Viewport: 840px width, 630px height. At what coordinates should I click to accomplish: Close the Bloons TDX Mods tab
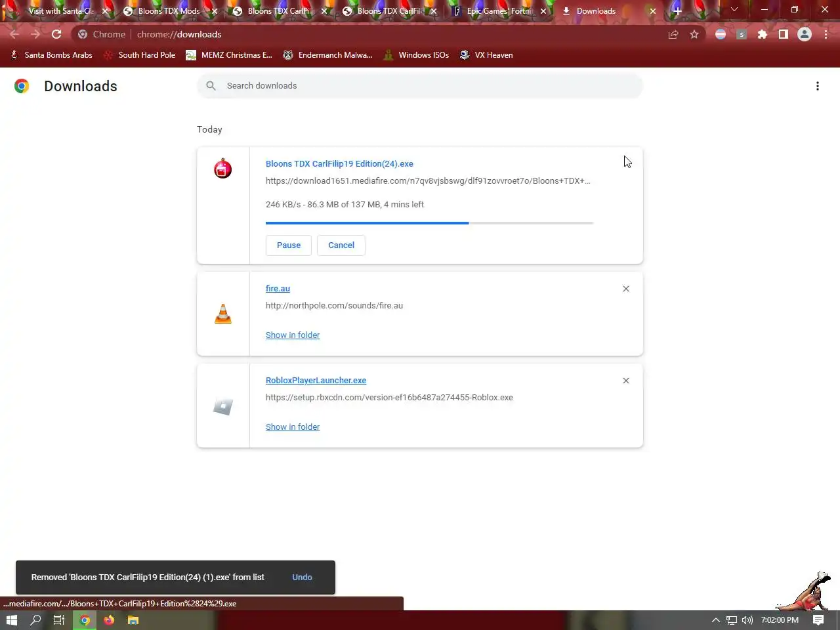tap(214, 11)
